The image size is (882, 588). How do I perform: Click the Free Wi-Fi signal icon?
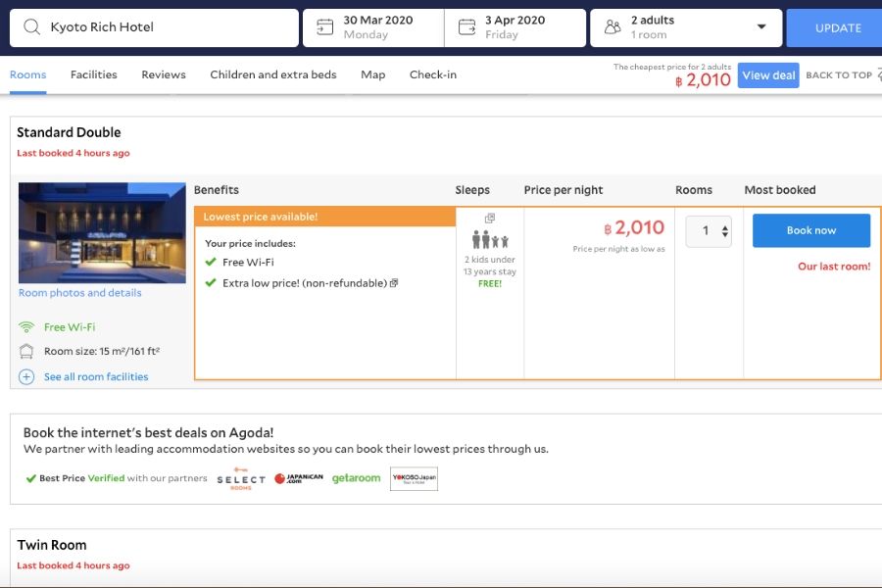point(26,327)
